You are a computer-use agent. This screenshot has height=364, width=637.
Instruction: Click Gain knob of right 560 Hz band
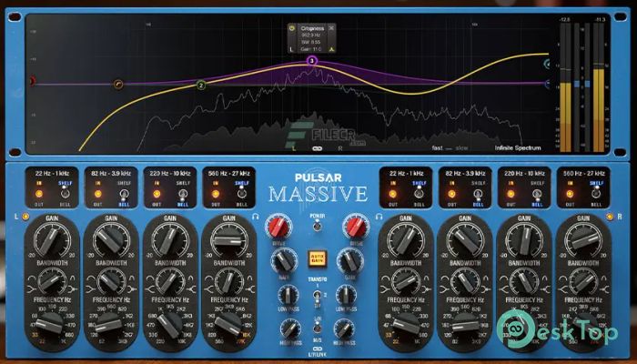(x=583, y=240)
